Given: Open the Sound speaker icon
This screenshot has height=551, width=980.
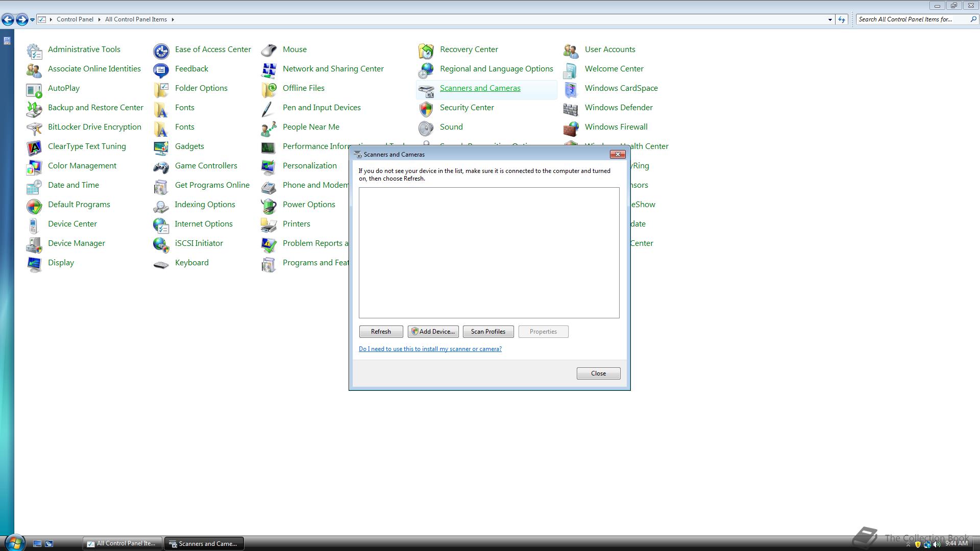Looking at the screenshot, I should coord(426,128).
